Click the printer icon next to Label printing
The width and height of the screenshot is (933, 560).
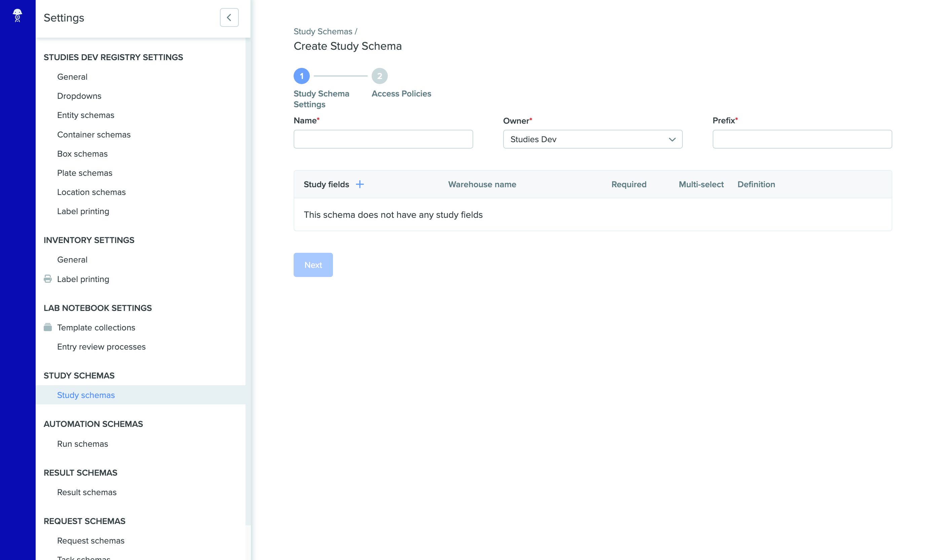tap(47, 279)
